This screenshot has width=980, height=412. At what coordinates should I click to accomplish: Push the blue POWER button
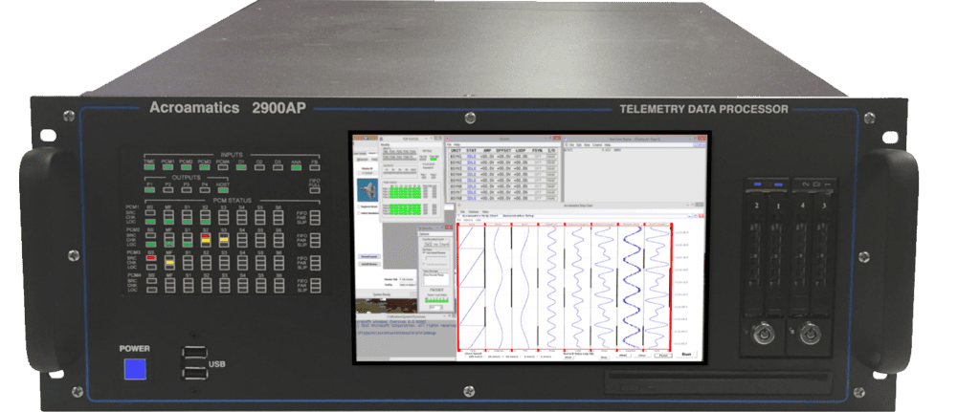[x=134, y=369]
